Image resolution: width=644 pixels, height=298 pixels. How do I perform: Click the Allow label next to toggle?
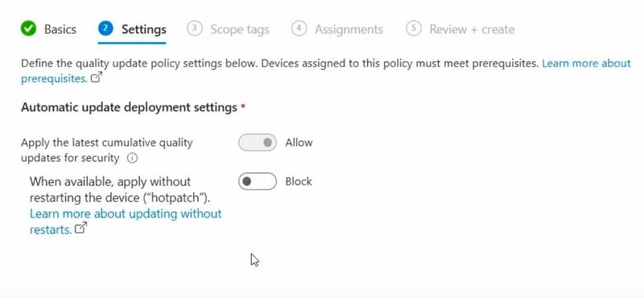299,143
